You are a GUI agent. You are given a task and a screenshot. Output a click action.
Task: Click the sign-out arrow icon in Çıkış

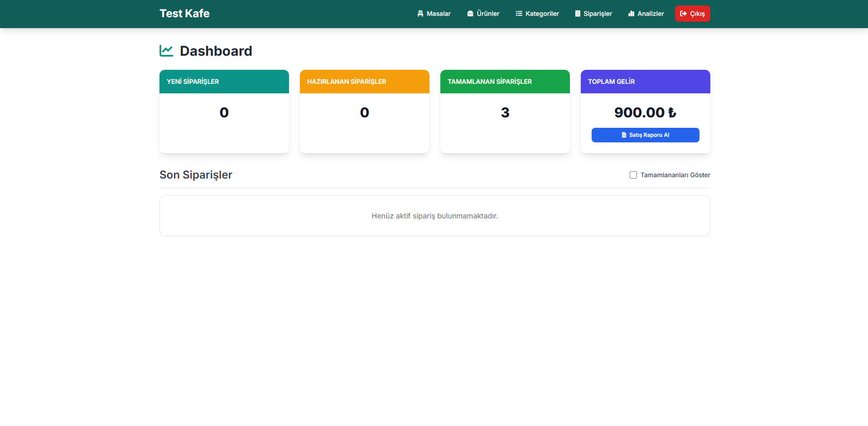point(683,14)
